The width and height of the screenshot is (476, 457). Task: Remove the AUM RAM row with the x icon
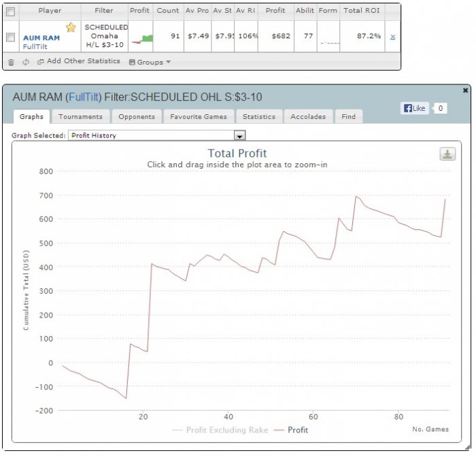[x=392, y=37]
